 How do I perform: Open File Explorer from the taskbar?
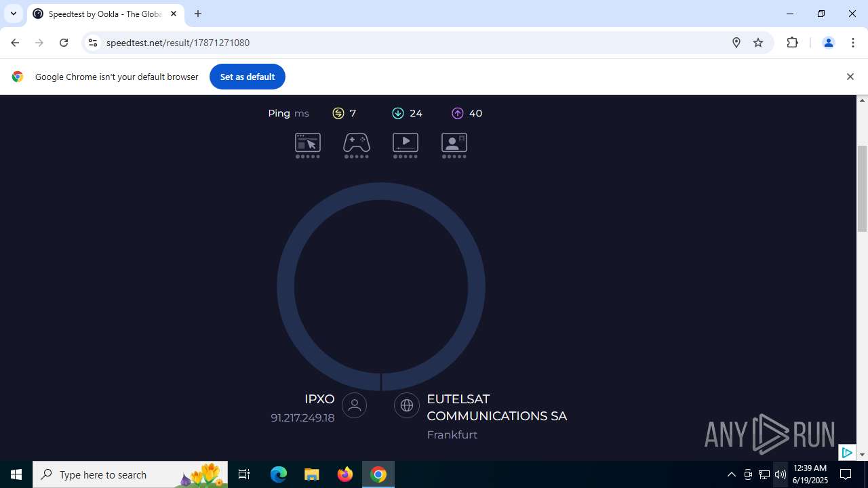[311, 474]
